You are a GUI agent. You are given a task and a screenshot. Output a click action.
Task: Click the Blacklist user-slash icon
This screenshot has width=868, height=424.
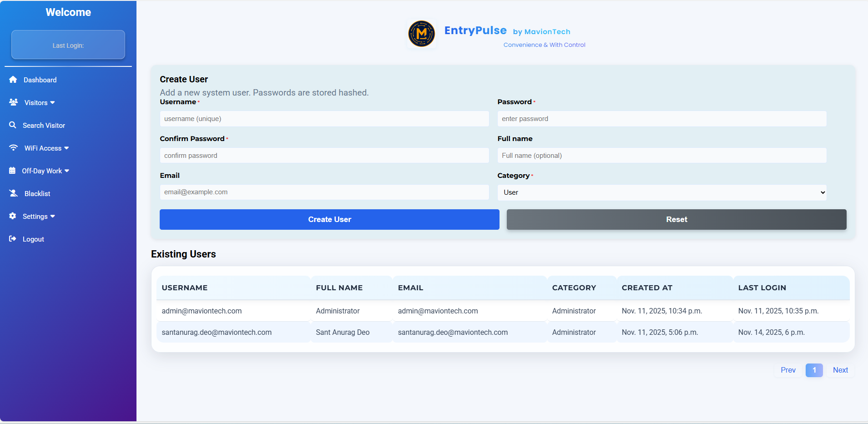click(14, 193)
